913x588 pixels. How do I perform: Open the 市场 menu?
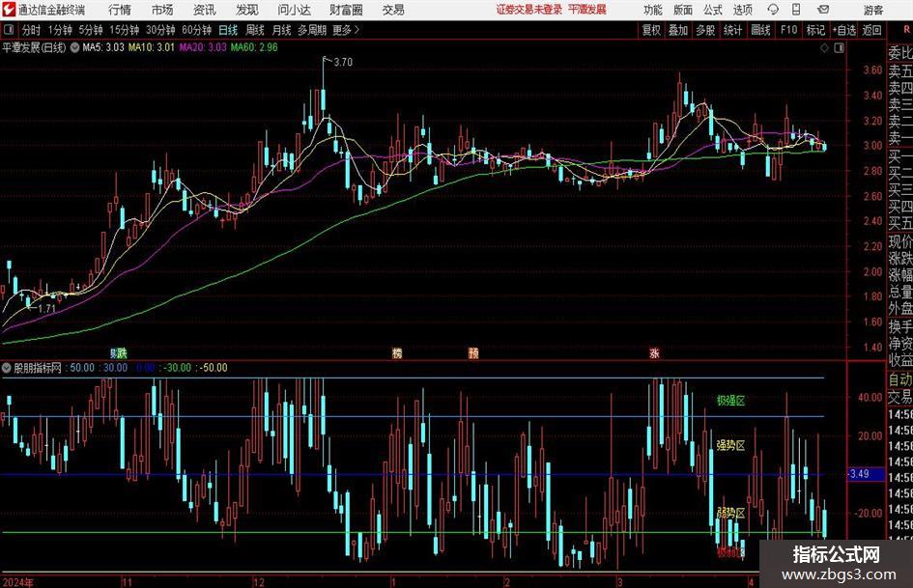(162, 10)
